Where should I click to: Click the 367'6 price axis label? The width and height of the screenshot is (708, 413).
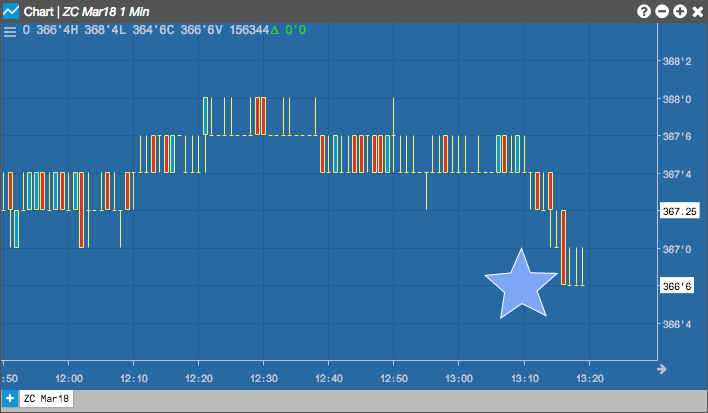[x=676, y=136]
